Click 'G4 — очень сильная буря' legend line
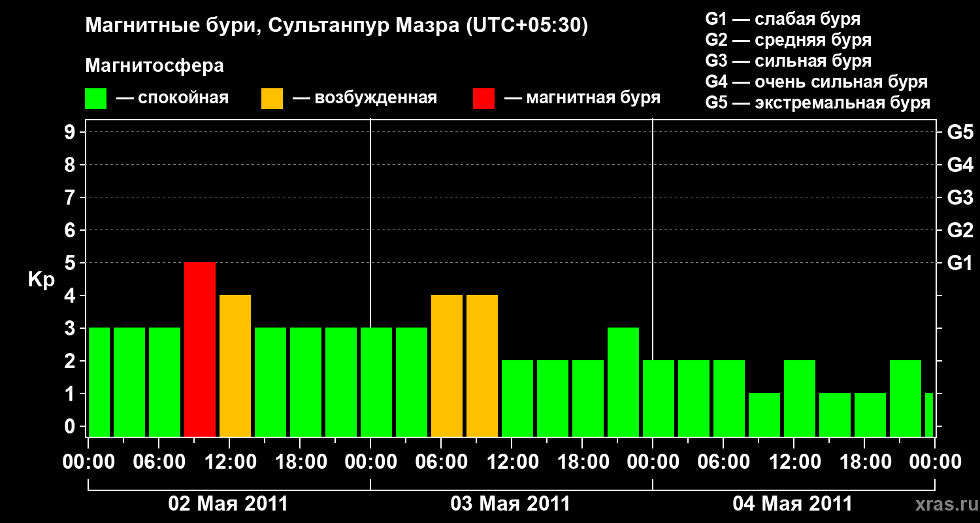 point(817,82)
